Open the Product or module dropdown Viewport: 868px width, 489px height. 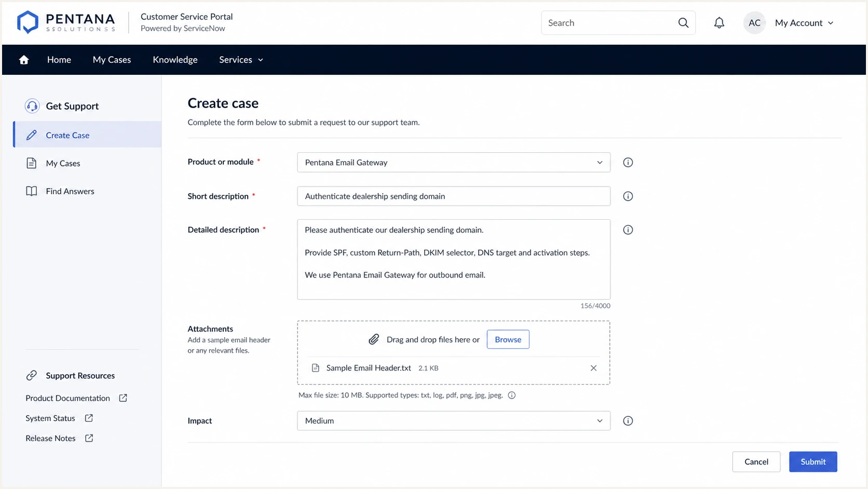click(x=454, y=163)
